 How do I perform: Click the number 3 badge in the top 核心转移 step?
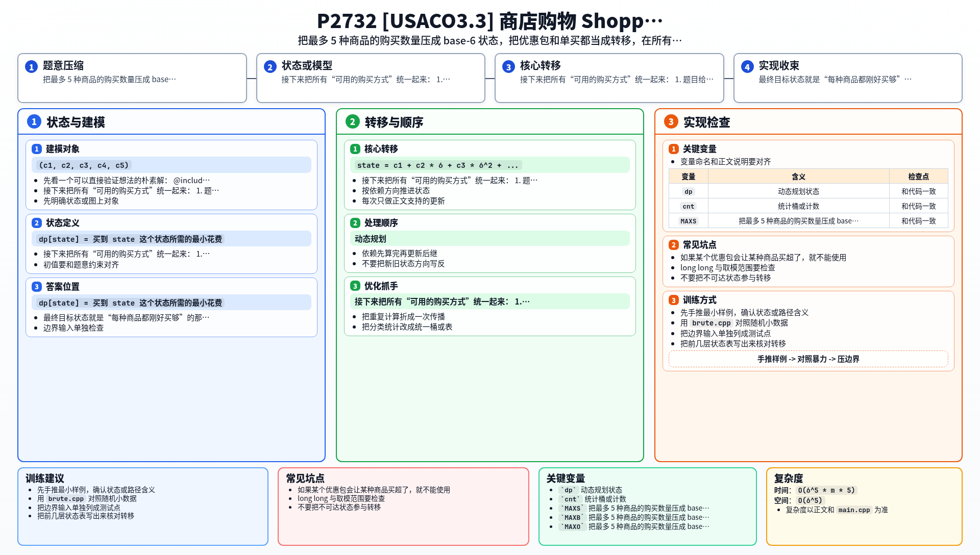[508, 67]
